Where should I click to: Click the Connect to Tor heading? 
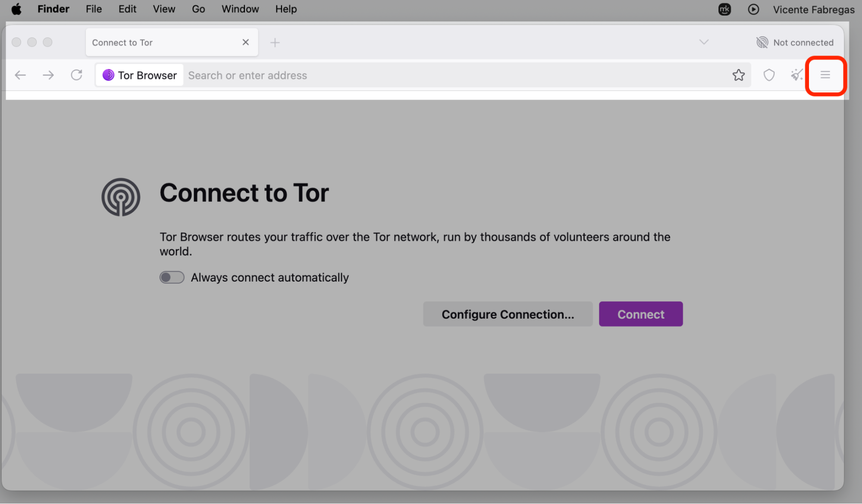(244, 193)
